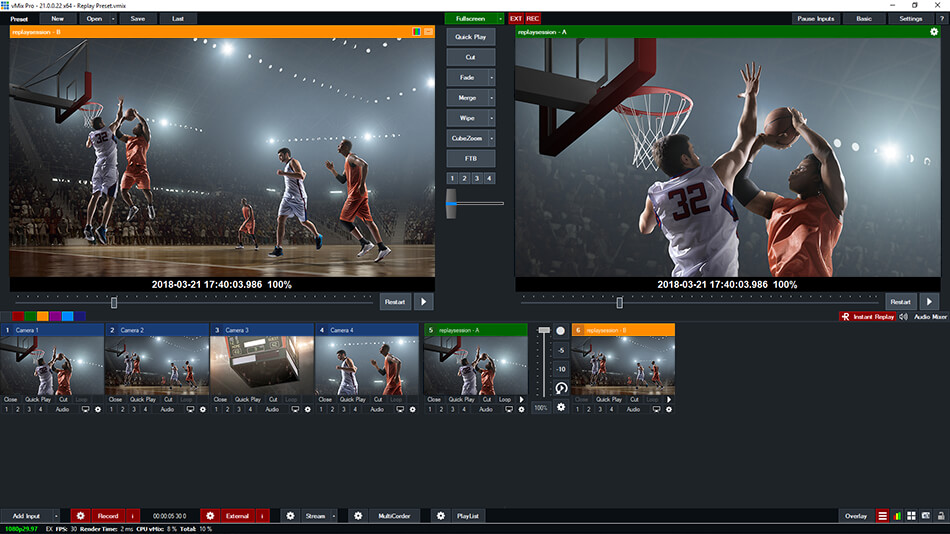
Task: Select Camera 3 input thumbnail
Action: pyautogui.click(x=262, y=365)
